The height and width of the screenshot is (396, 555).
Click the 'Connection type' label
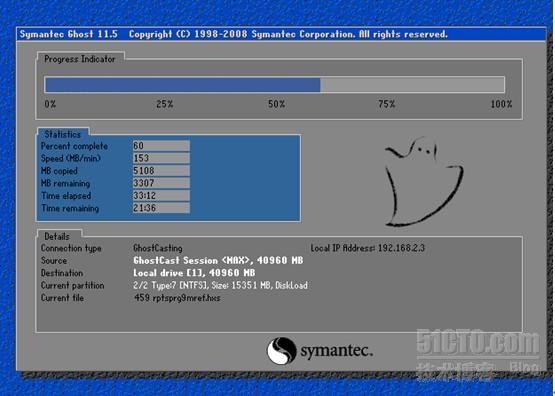coord(71,248)
